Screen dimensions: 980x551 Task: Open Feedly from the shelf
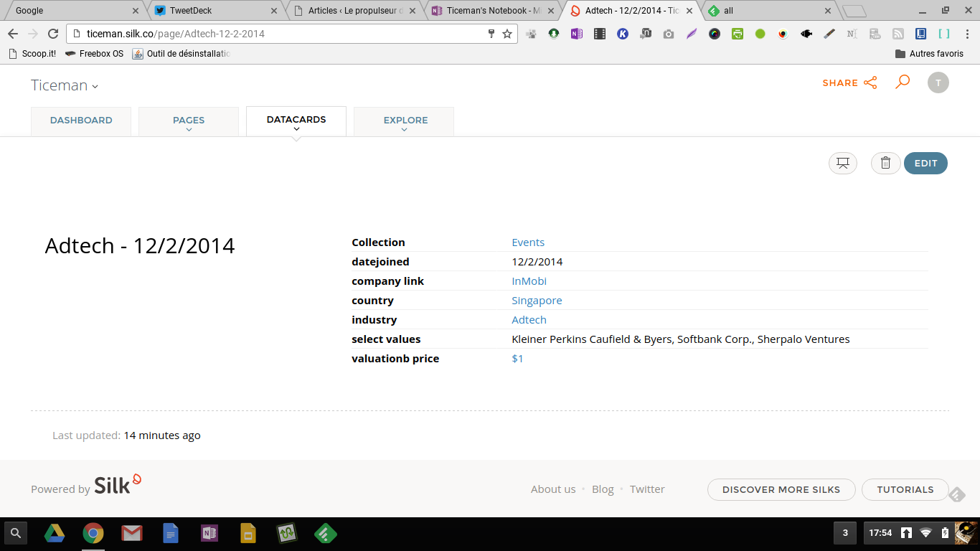[326, 533]
